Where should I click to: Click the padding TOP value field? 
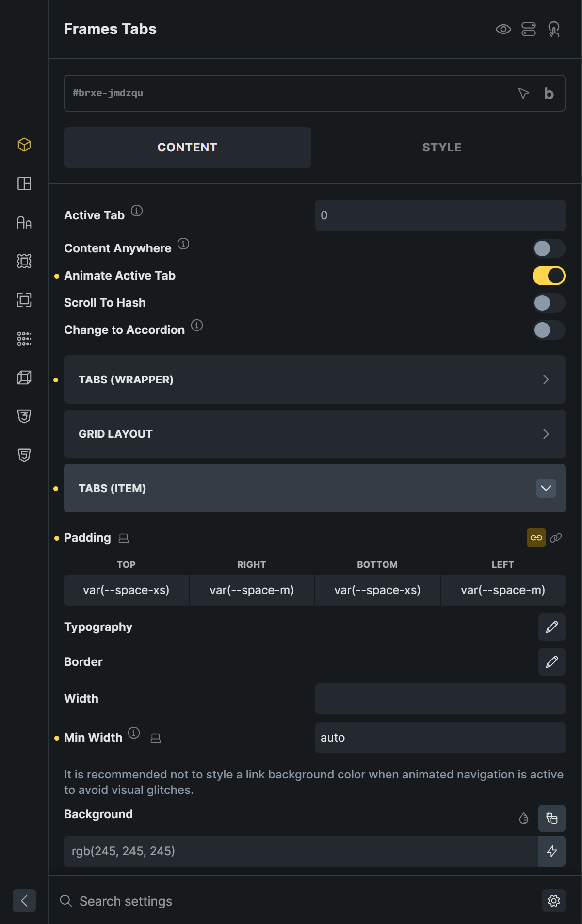click(127, 590)
